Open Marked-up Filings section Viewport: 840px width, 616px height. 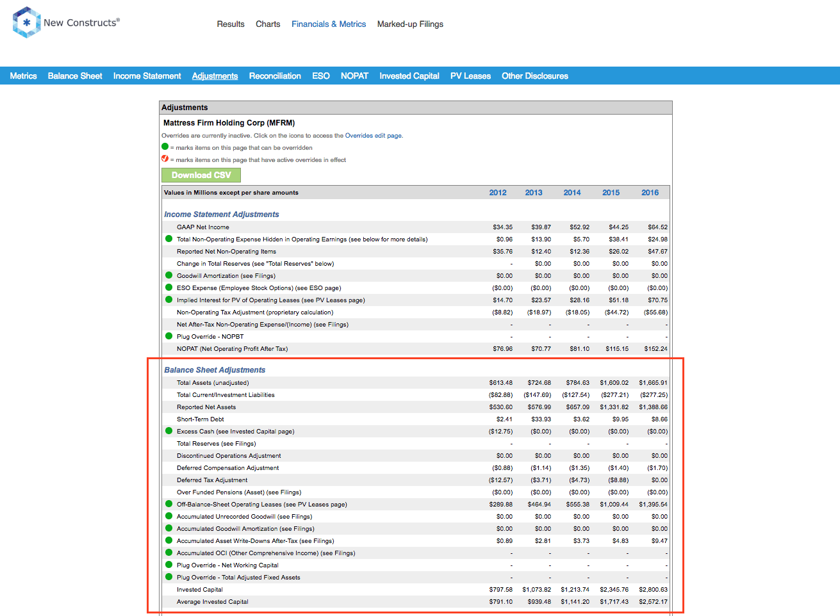point(410,24)
